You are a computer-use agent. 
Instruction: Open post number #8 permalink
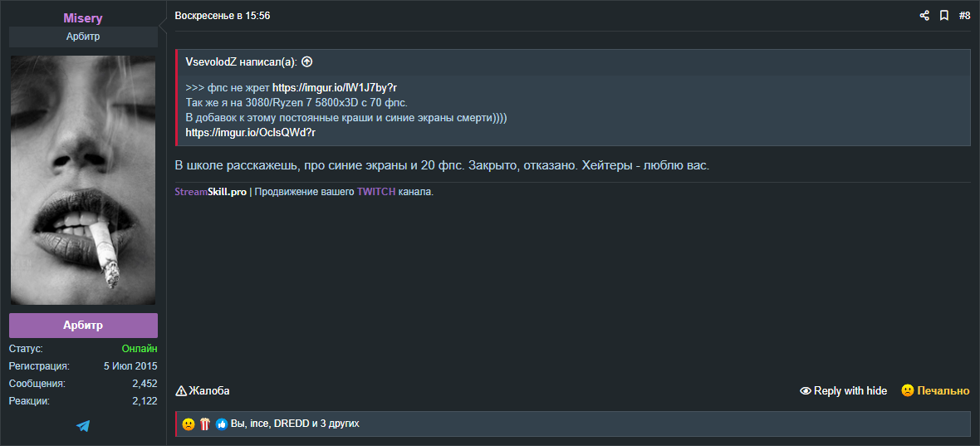point(964,16)
